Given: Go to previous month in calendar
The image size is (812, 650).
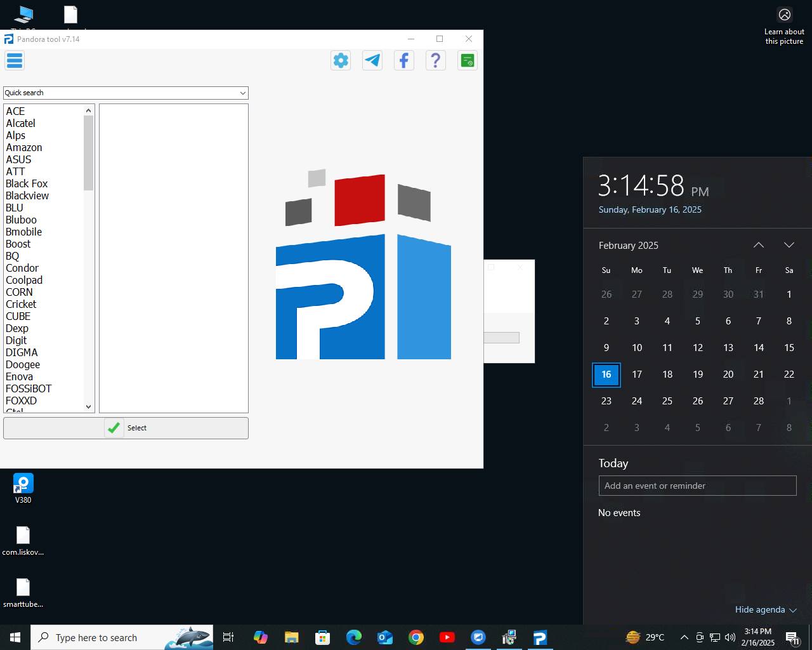Looking at the screenshot, I should click(759, 245).
